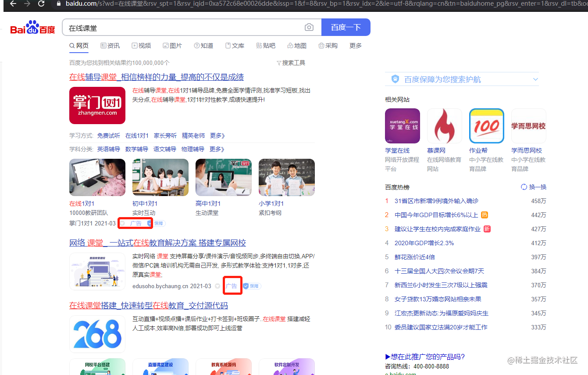Click dropdown triangle beside edusoho.bychaung.cn
Screen dimensions: 588x375
click(217, 286)
